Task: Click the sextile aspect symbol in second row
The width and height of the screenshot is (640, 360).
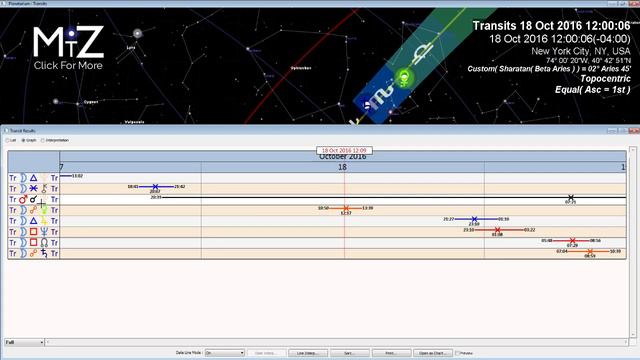Action: click(x=33, y=189)
